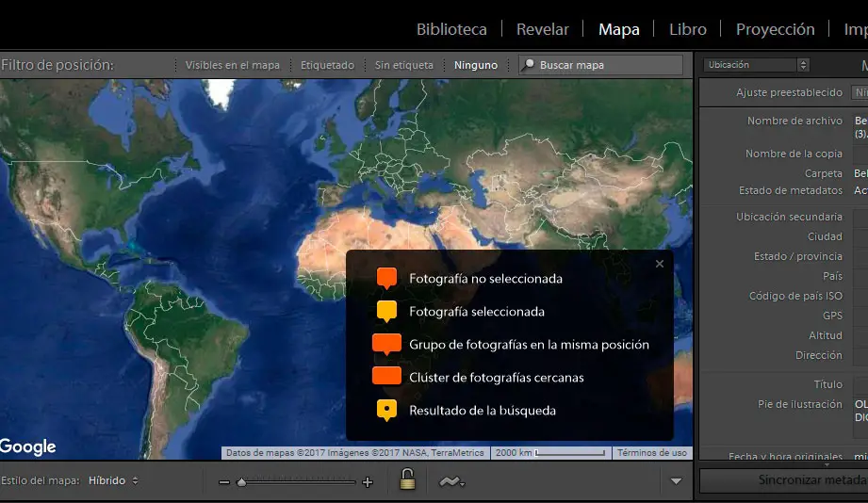Click the Nombre de la copia label
The image size is (868, 503).
coord(794,154)
